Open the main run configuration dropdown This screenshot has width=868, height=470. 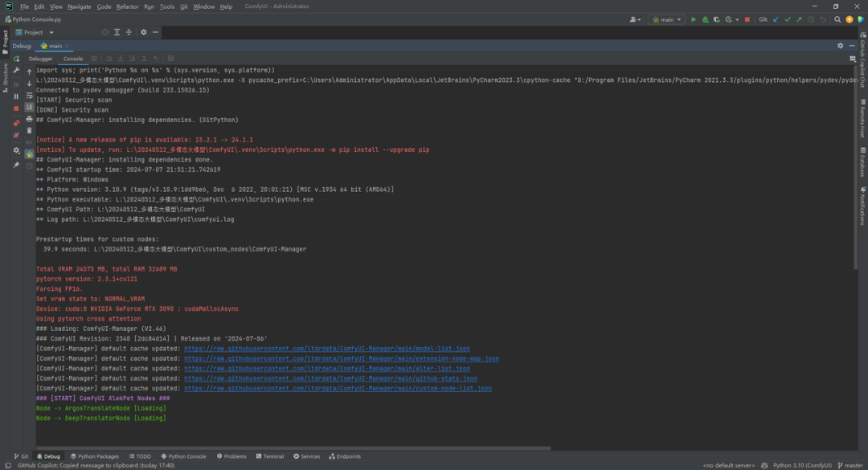[666, 20]
